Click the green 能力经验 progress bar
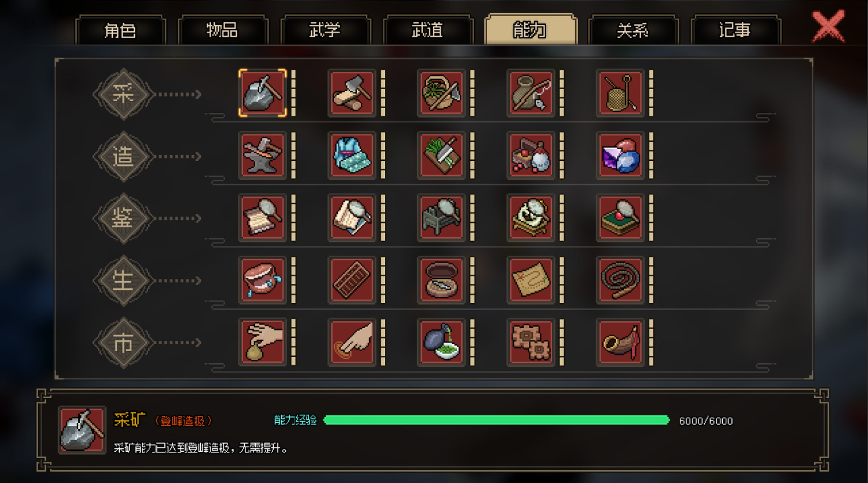The image size is (868, 483). 496,421
